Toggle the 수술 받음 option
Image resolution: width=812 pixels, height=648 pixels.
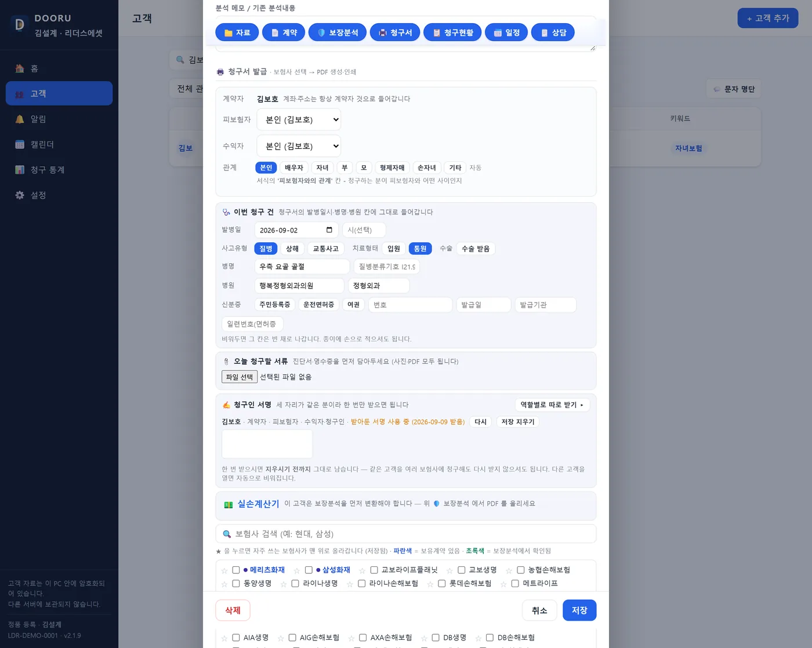pyautogui.click(x=476, y=249)
